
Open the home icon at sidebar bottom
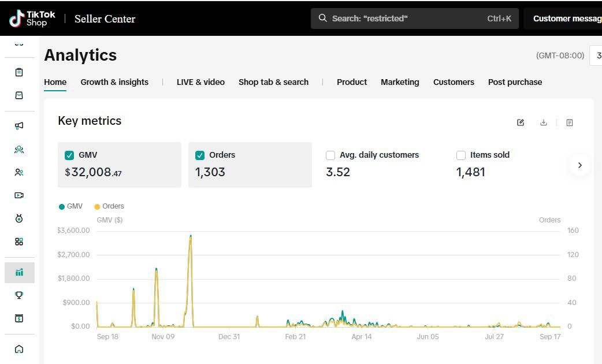coord(19,349)
